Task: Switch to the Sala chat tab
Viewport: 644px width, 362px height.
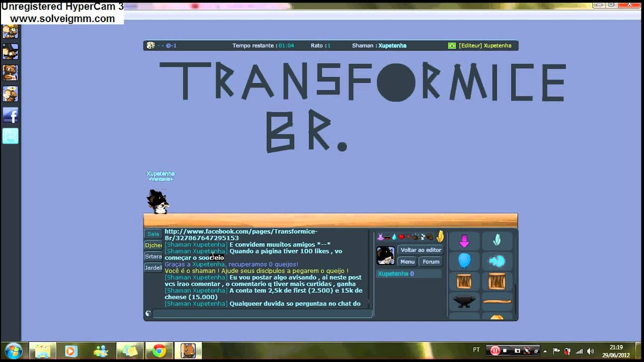Action: [153, 234]
